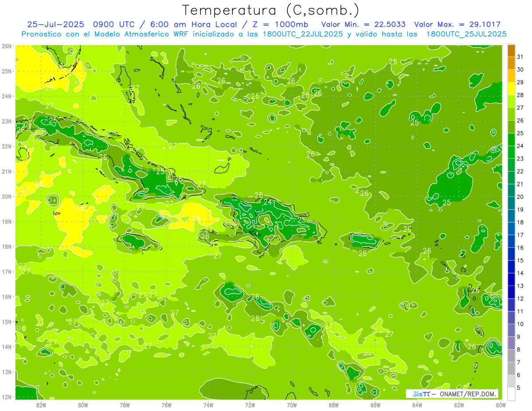Pick the orange legend swatch between 30 and 31
This screenshot has height=411, width=532.
point(512,63)
